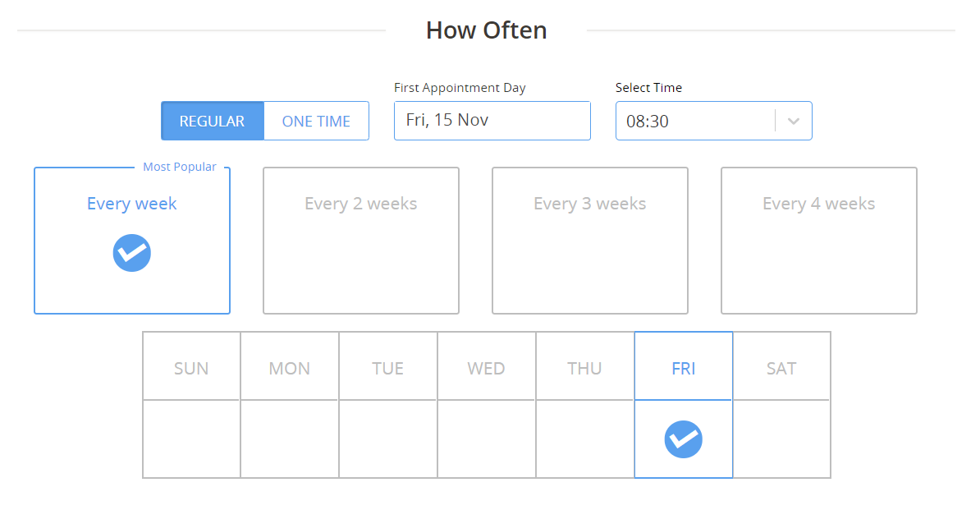This screenshot has height=510, width=980.
Task: Open the 08:30 time selector
Action: (714, 122)
